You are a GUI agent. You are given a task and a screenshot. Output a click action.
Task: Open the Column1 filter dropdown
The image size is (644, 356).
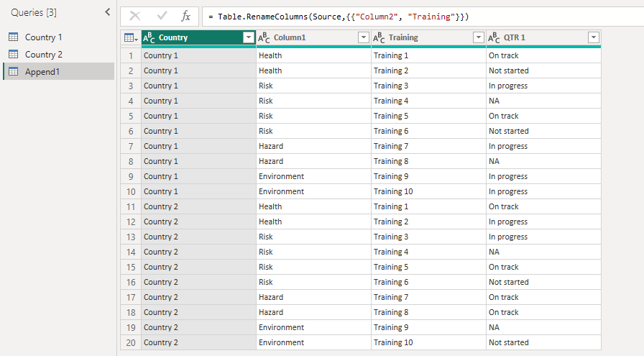click(x=364, y=38)
